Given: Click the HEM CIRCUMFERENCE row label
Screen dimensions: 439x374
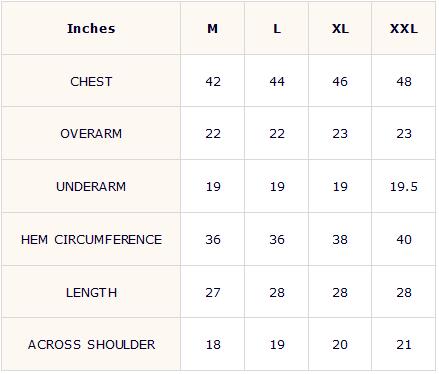Looking at the screenshot, I should click(91, 240).
